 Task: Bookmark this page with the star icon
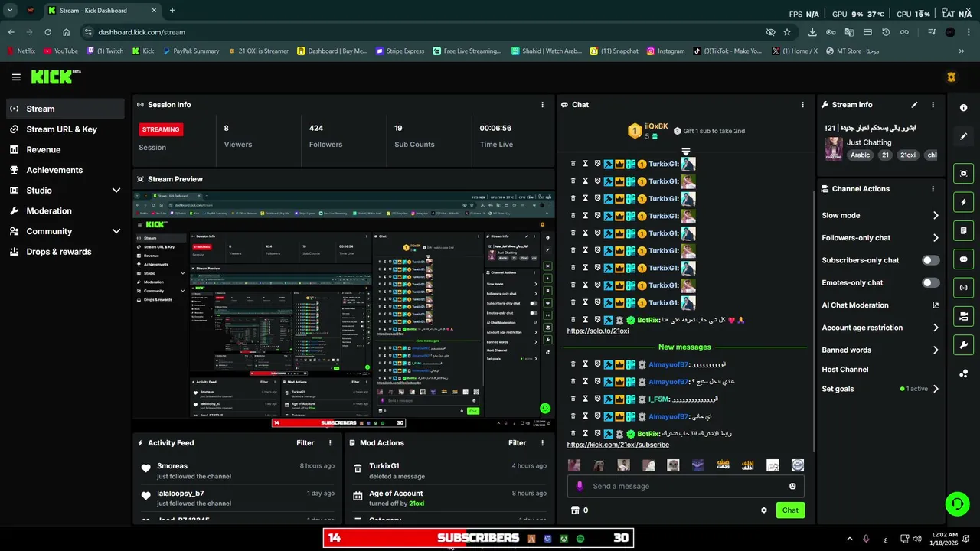tap(787, 32)
